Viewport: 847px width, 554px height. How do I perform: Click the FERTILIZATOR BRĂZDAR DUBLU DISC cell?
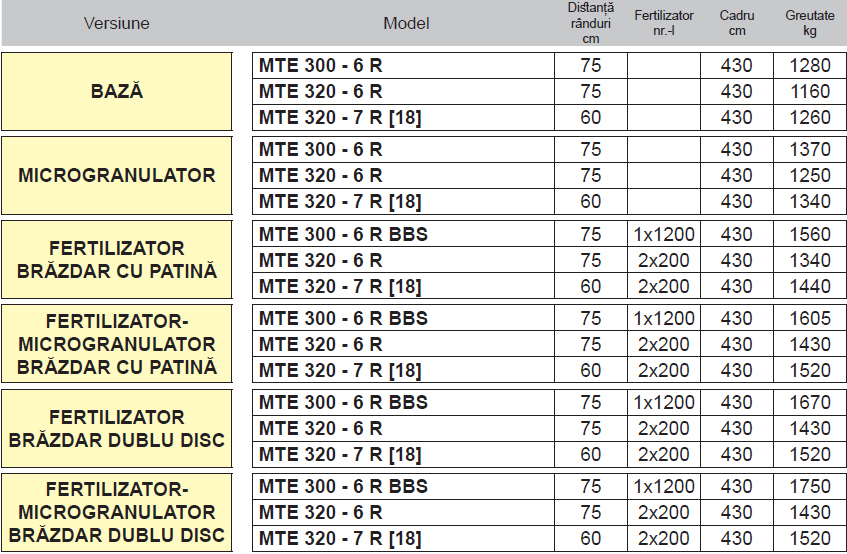(117, 428)
